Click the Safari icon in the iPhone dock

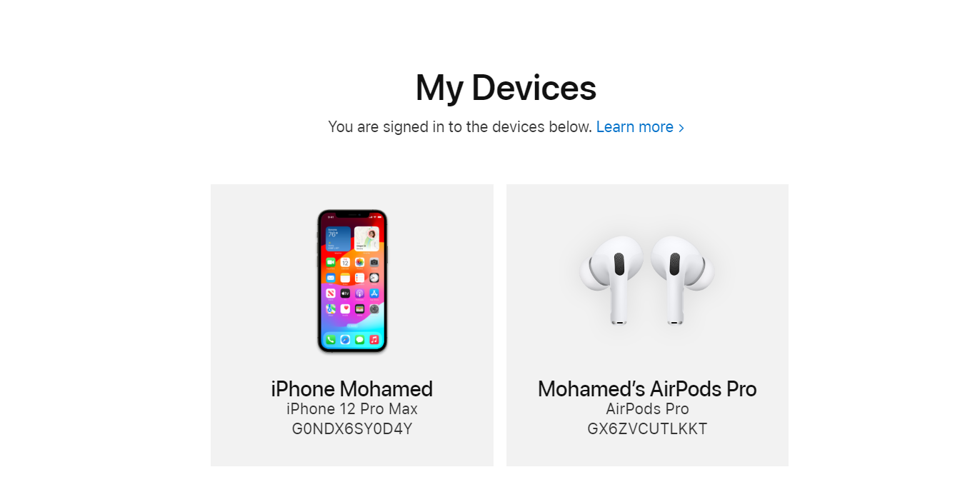pyautogui.click(x=345, y=340)
